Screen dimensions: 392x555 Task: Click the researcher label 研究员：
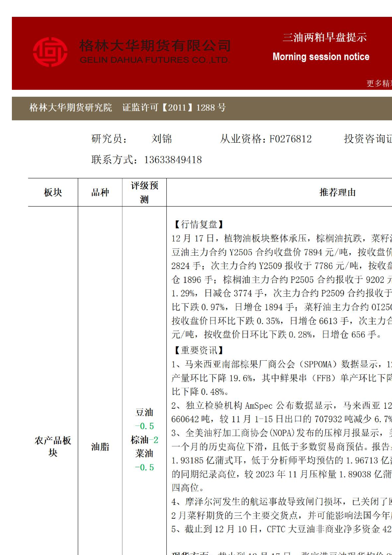[110, 139]
